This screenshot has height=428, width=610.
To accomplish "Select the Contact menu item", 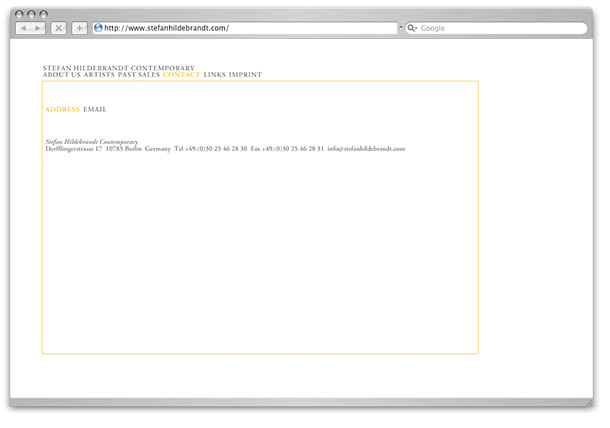I will 181,75.
